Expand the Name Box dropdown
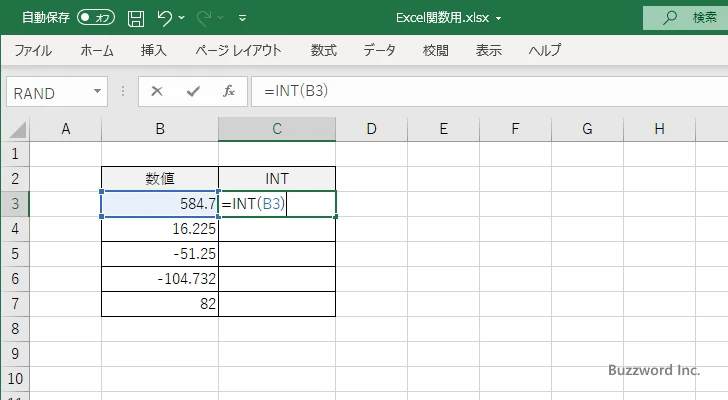Image resolution: width=728 pixels, height=400 pixels. coord(98,92)
